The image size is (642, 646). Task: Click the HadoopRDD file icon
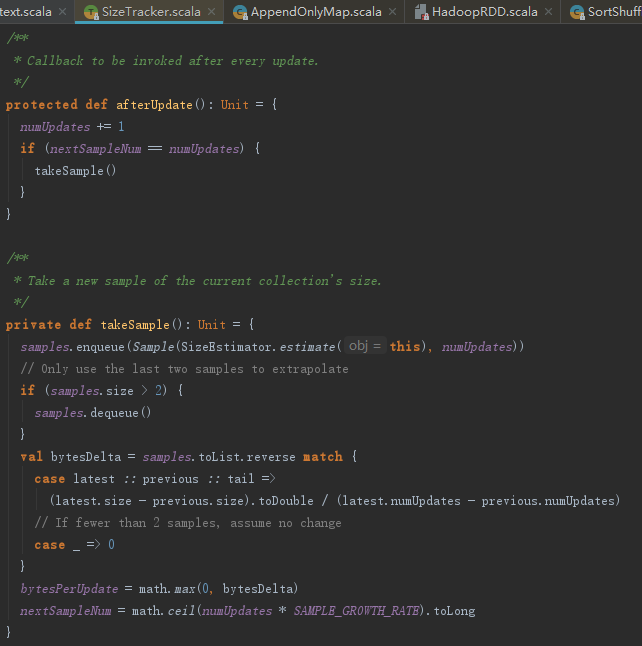pyautogui.click(x=422, y=12)
